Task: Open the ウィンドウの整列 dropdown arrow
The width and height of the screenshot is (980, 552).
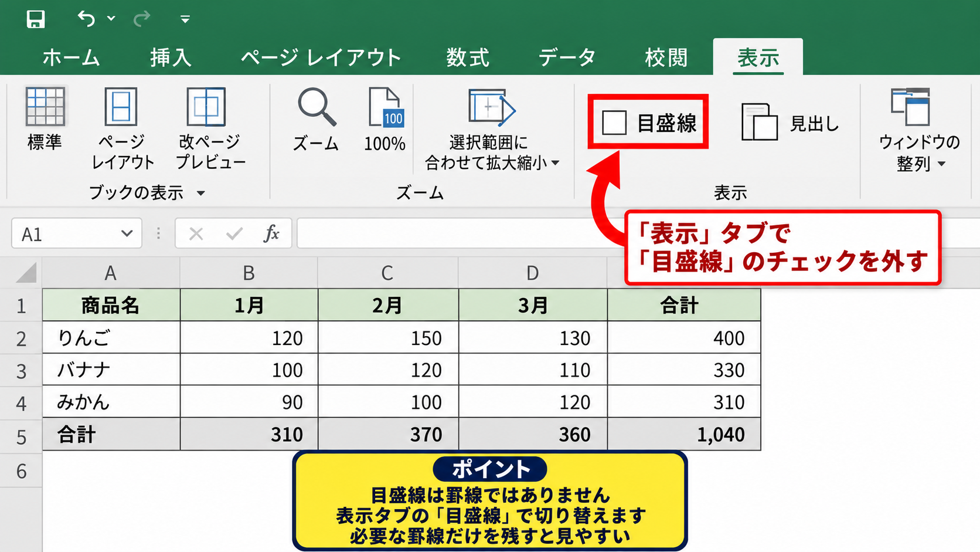Action: tap(942, 164)
